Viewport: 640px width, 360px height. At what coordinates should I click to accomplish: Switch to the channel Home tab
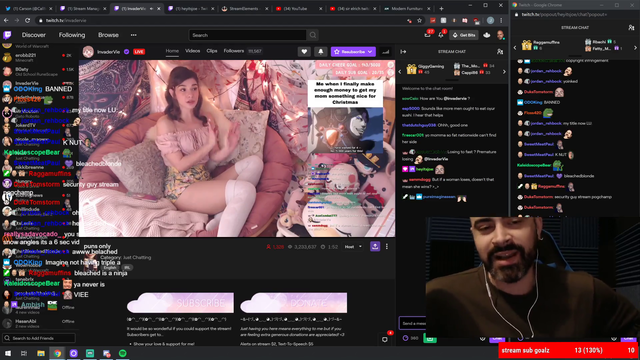(172, 51)
